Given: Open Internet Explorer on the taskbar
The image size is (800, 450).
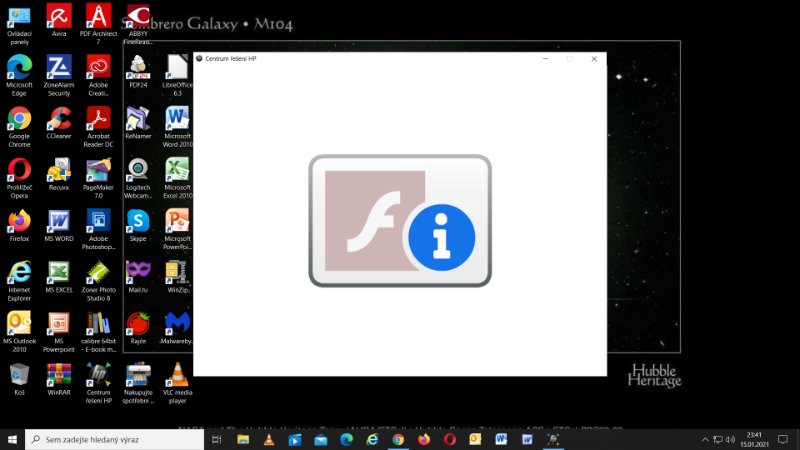Looking at the screenshot, I should tap(372, 439).
